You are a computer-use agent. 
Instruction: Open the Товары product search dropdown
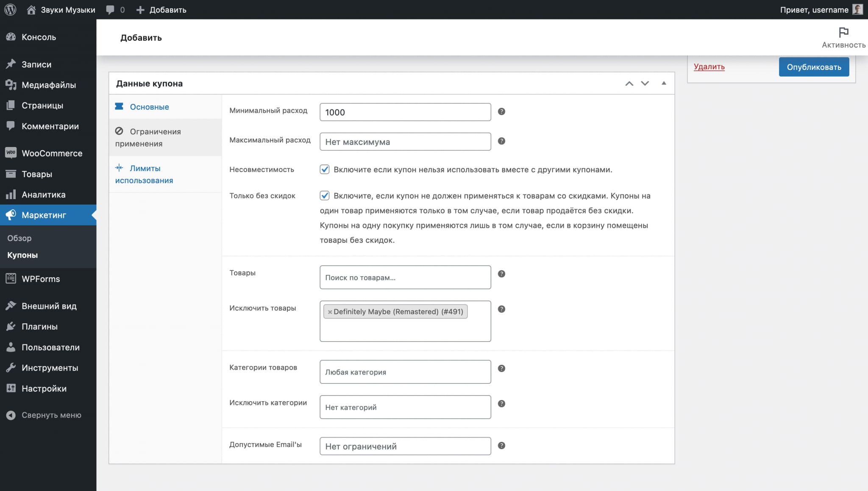(x=405, y=277)
